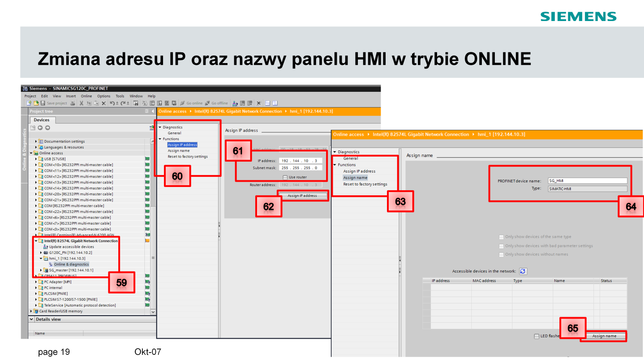Screen dimensions: 644x362
Task: Expand the SG_master [192.144.10.1] node
Action: click(x=41, y=270)
